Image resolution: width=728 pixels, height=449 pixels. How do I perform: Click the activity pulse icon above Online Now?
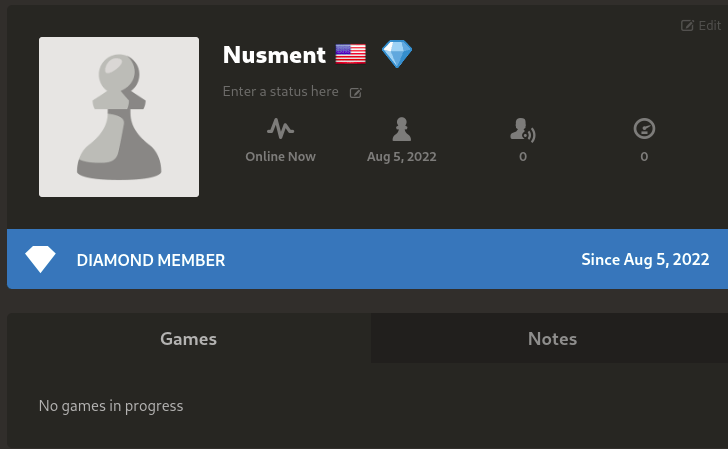[280, 129]
